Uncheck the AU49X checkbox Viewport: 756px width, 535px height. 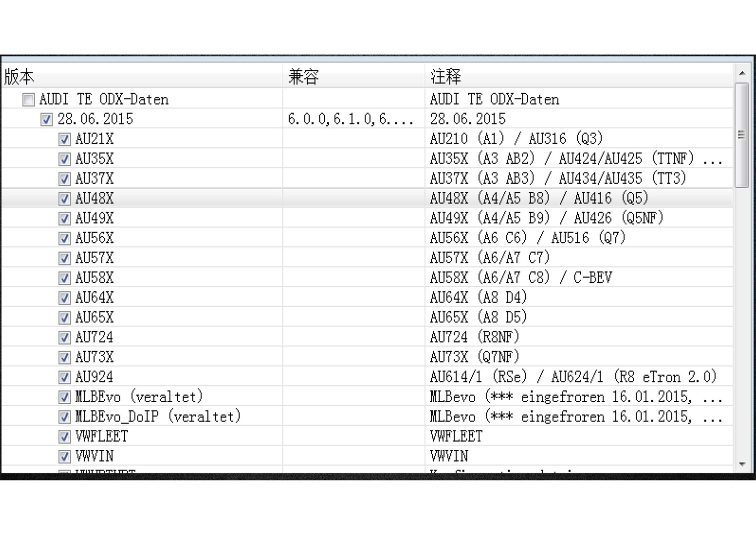(x=64, y=218)
